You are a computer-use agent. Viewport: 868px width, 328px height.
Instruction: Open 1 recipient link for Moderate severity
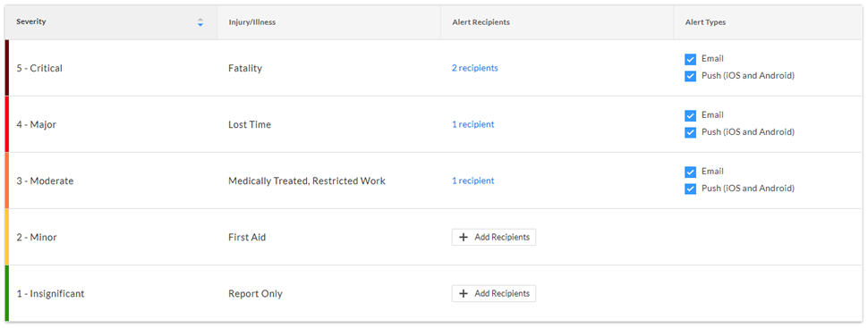coord(472,181)
